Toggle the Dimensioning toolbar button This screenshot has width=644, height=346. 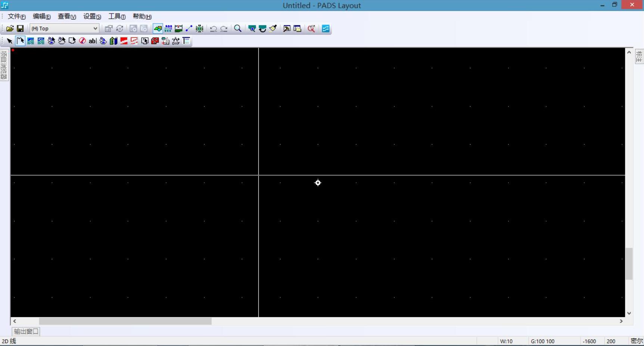[179, 28]
